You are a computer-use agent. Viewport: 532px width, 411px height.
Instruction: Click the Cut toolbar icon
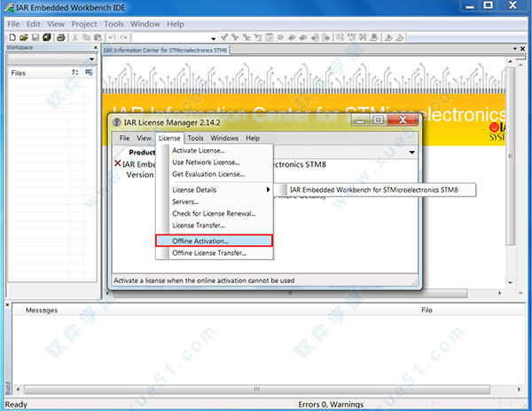(75, 37)
